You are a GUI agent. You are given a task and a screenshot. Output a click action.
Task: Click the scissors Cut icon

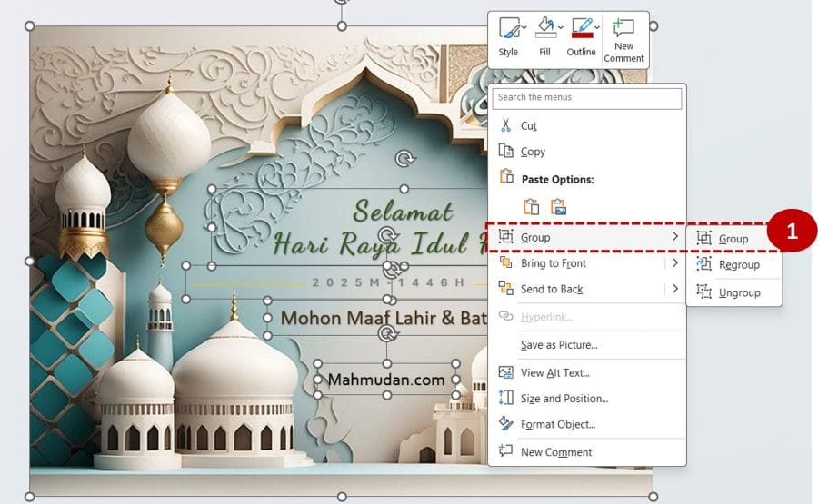click(x=506, y=125)
